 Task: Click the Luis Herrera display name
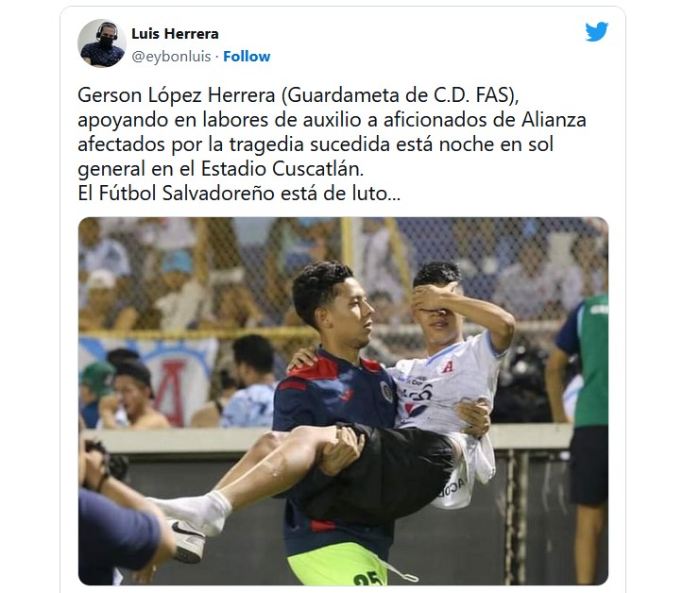coord(175,34)
